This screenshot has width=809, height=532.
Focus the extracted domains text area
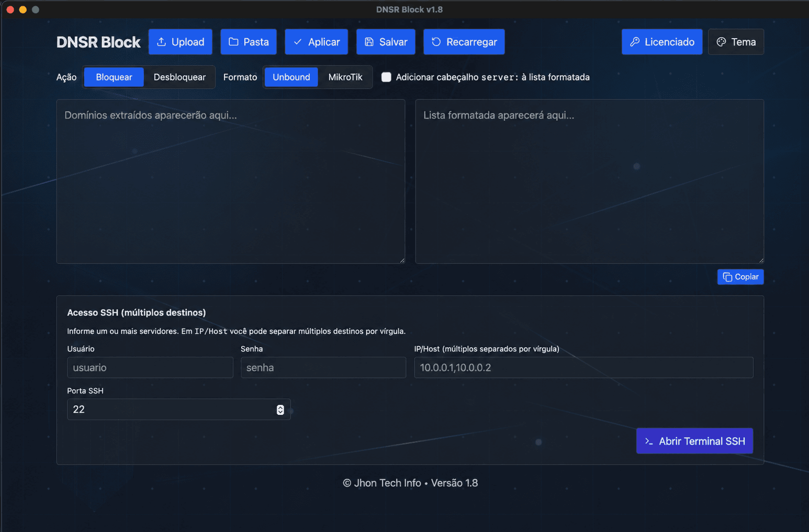[231, 182]
